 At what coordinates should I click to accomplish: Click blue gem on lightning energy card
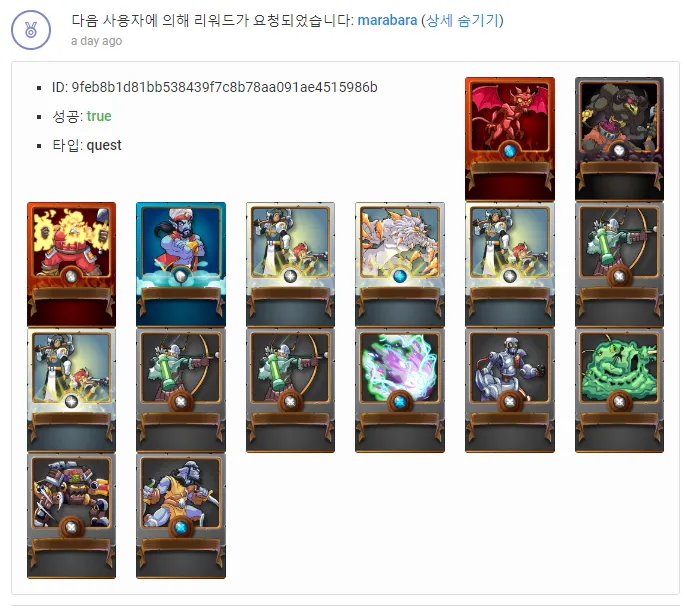click(400, 402)
